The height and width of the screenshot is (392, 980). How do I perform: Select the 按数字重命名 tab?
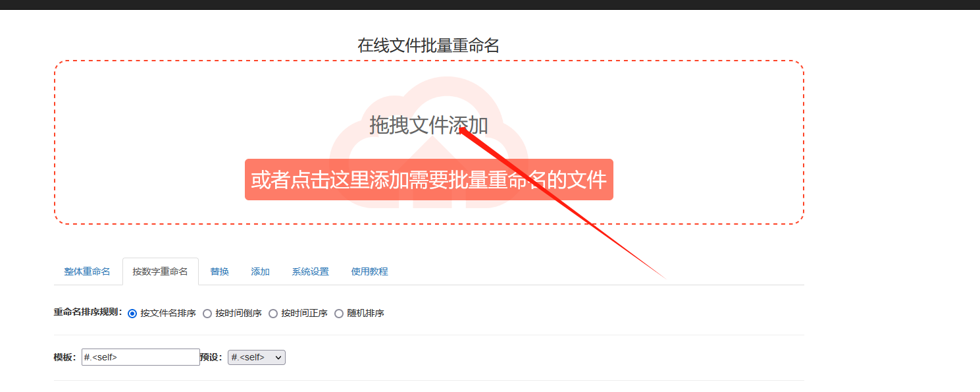coord(160,271)
